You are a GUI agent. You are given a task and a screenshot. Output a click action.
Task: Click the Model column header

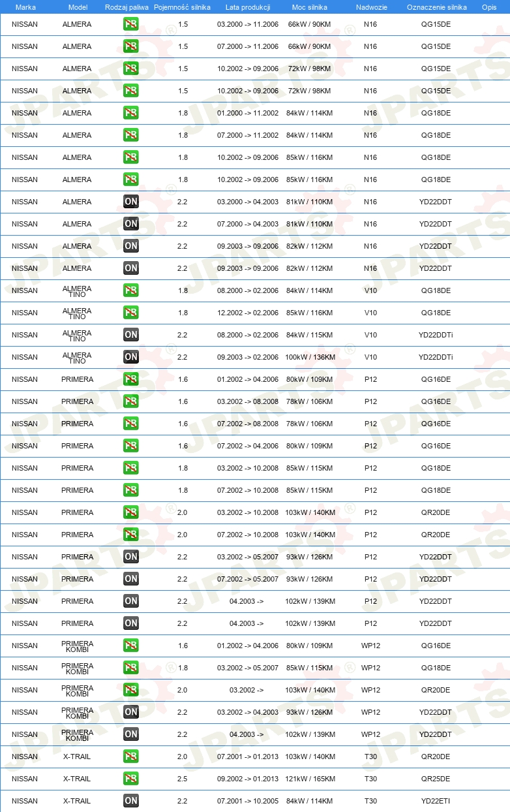click(78, 7)
